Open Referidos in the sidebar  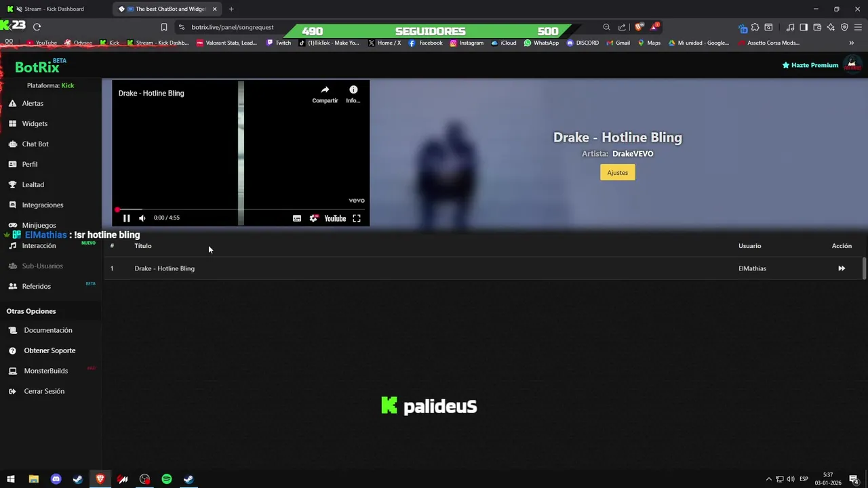click(36, 286)
